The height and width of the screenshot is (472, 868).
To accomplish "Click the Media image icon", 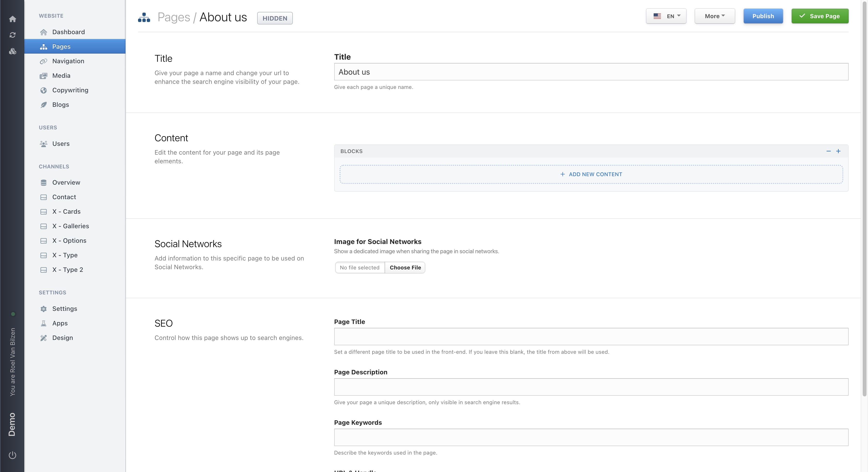I will (44, 76).
